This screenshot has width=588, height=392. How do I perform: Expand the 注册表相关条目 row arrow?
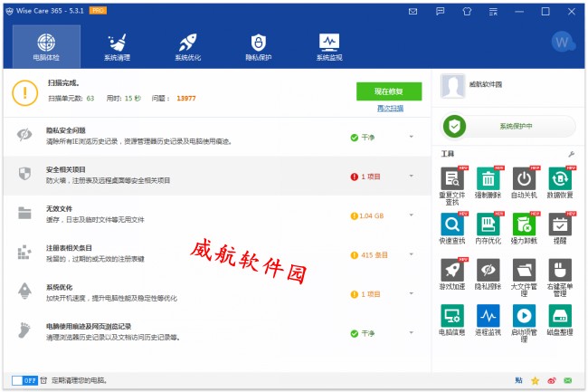coord(412,254)
